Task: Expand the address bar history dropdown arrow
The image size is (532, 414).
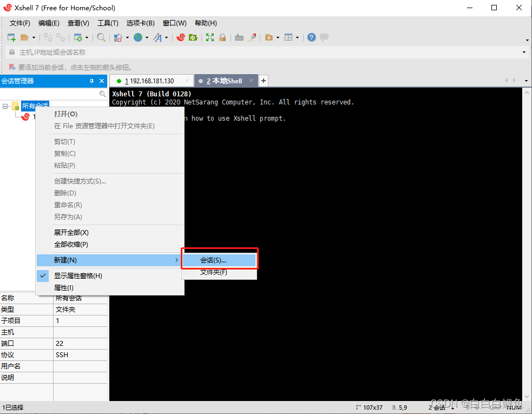Action: [x=524, y=52]
